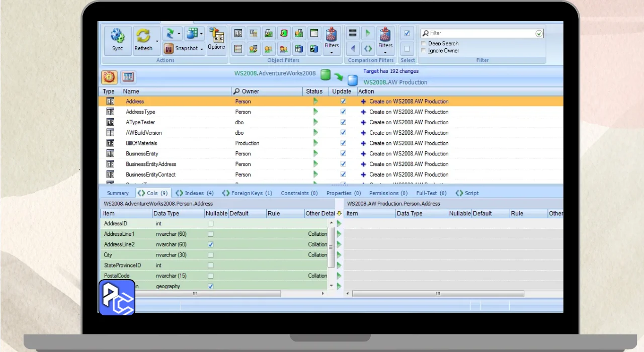Screen dimensions: 644x352
Task: Click the Sync button in Actions
Action: click(118, 40)
